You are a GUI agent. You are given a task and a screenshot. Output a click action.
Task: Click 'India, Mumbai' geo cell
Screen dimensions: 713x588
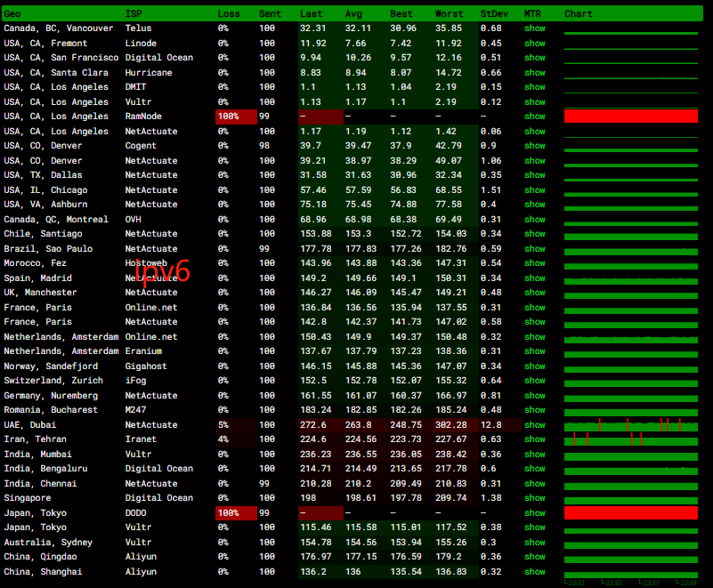37,454
